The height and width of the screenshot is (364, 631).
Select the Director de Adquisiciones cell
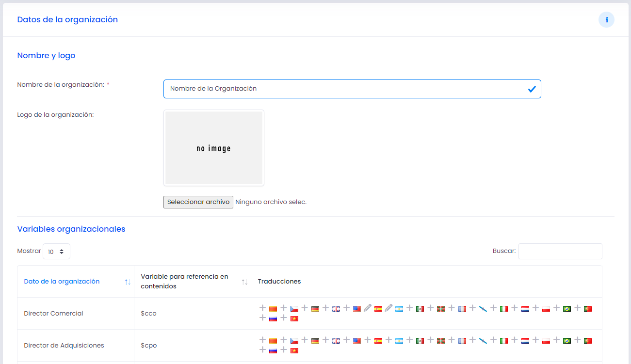[x=76, y=345]
